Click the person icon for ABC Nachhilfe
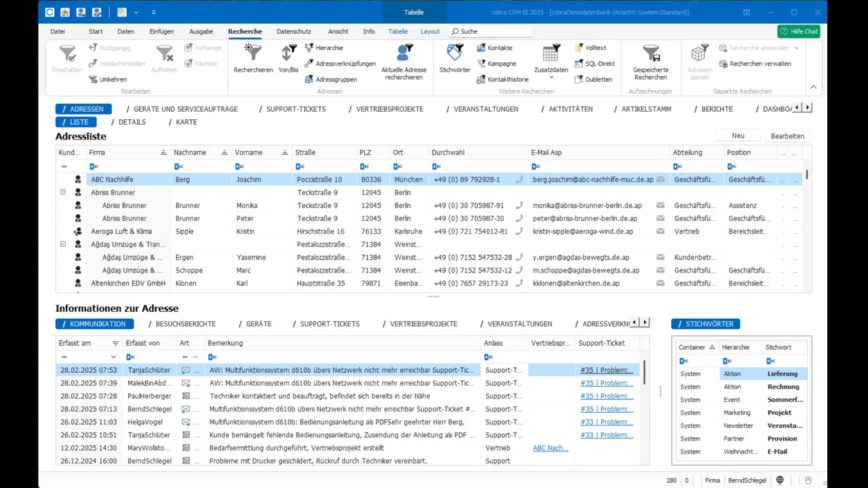 tap(78, 180)
